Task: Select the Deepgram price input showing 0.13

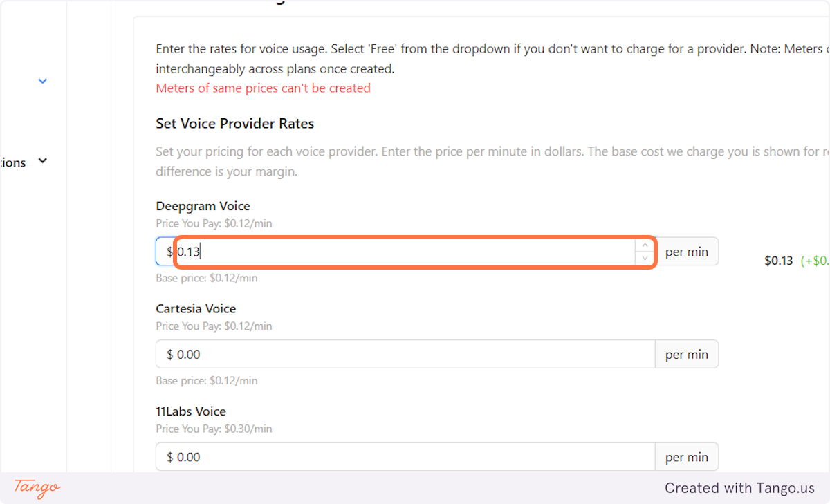Action: pyautogui.click(x=346, y=251)
